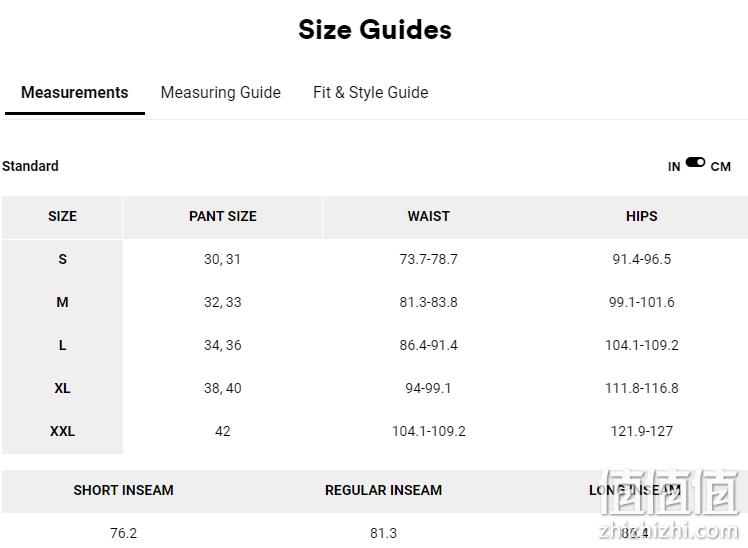Click the PANT SIZE column header
Image resolution: width=748 pixels, height=548 pixels.
(223, 217)
